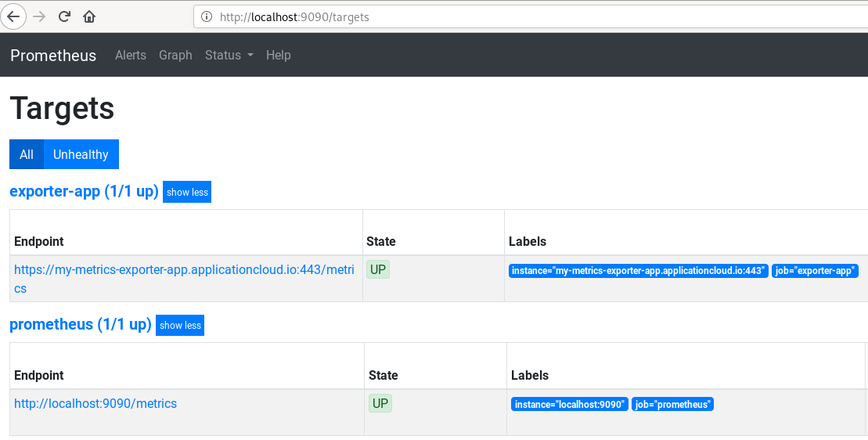Click the Endpoint column header in prometheus table
Viewport: 868px width, 440px height.
[39, 375]
